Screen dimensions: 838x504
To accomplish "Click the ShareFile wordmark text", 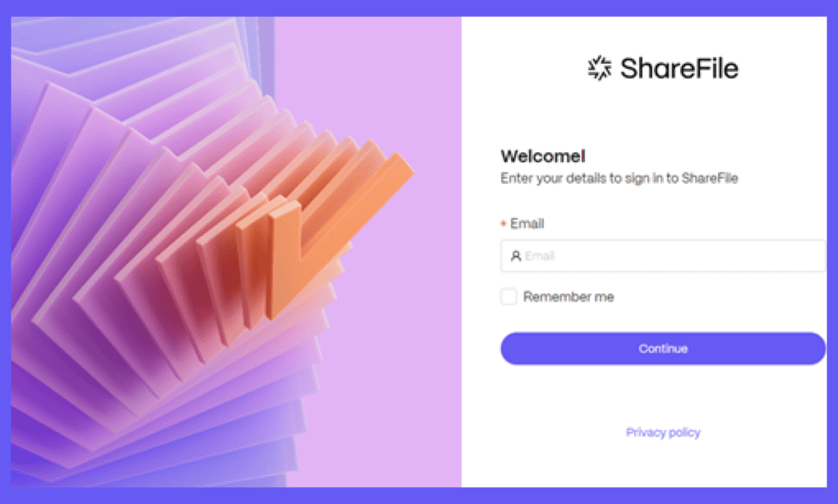I will click(679, 68).
